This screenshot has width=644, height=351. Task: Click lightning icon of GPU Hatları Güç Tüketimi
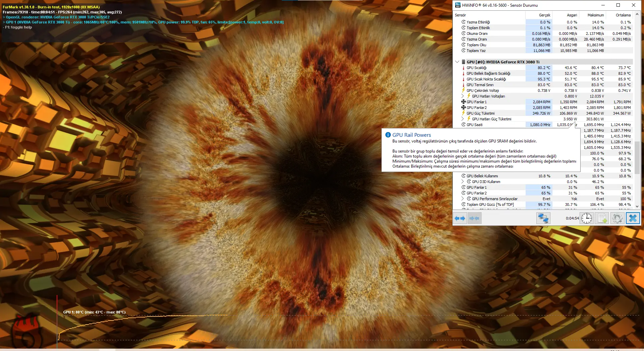(469, 119)
